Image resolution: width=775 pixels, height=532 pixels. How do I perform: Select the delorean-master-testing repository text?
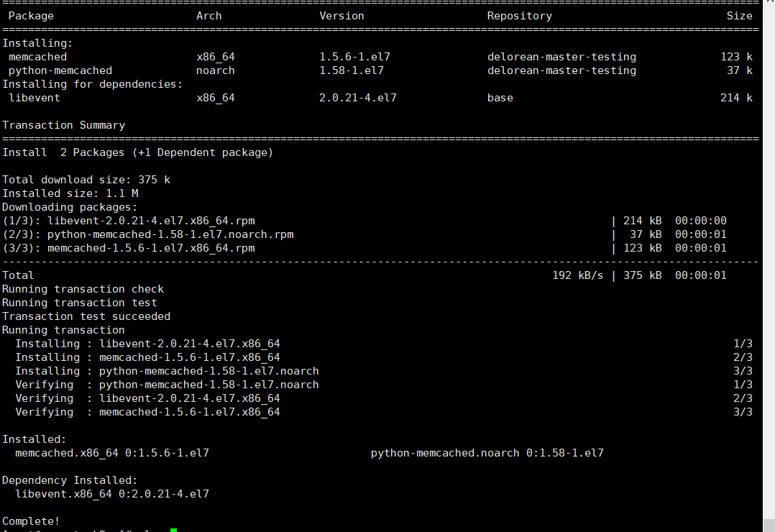[561, 56]
